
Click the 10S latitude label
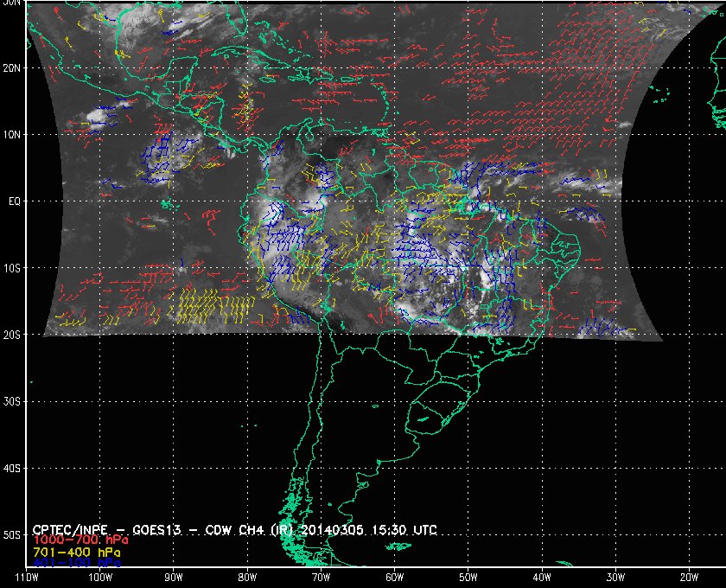click(x=12, y=268)
